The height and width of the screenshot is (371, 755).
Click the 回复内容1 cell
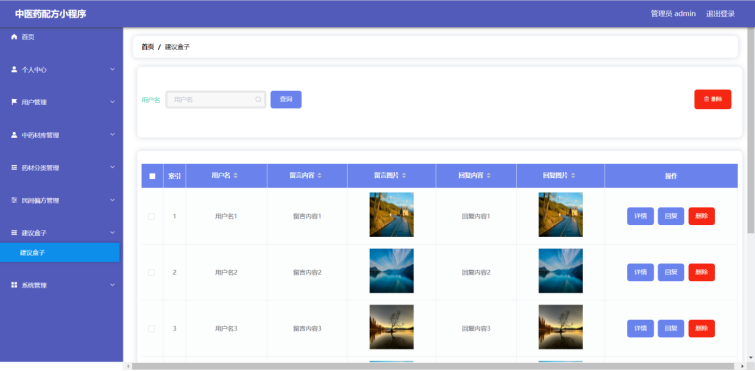click(476, 217)
